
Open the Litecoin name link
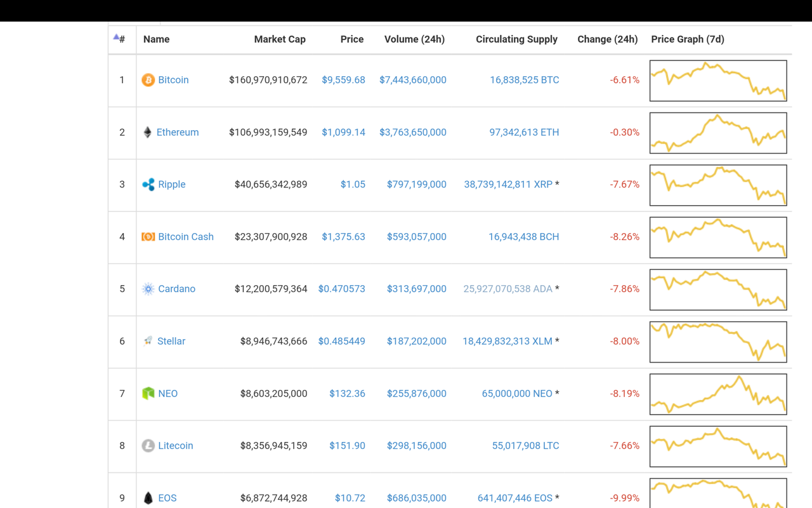pyautogui.click(x=176, y=446)
